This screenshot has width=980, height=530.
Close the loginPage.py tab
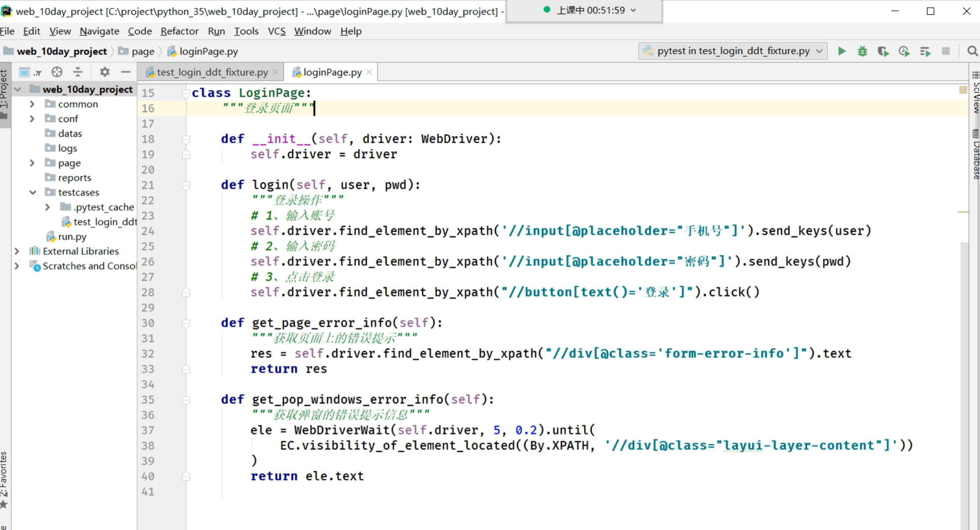coord(369,72)
